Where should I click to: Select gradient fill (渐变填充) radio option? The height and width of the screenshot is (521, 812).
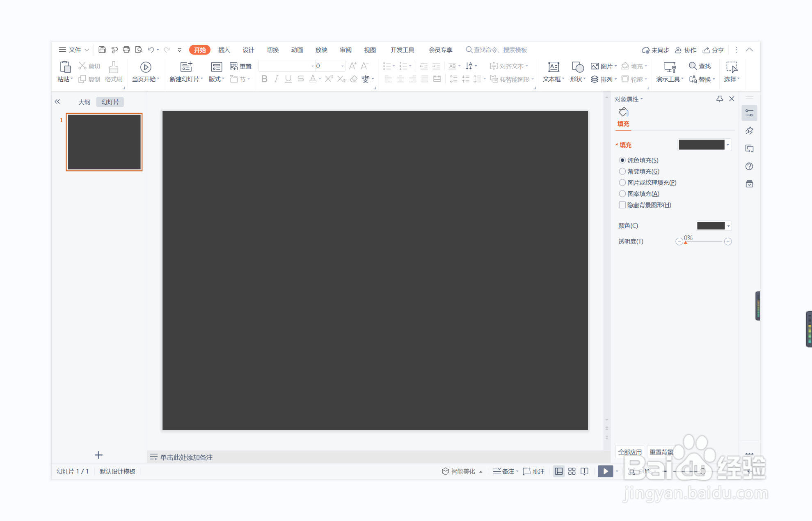click(x=622, y=171)
